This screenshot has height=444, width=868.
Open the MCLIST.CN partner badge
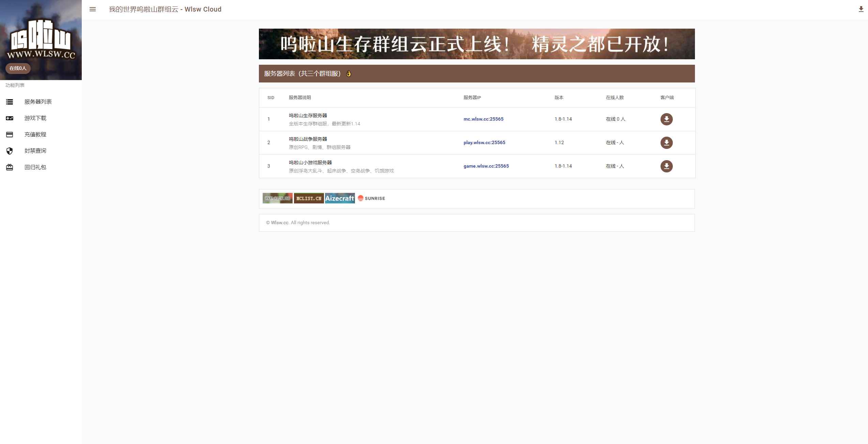click(309, 198)
